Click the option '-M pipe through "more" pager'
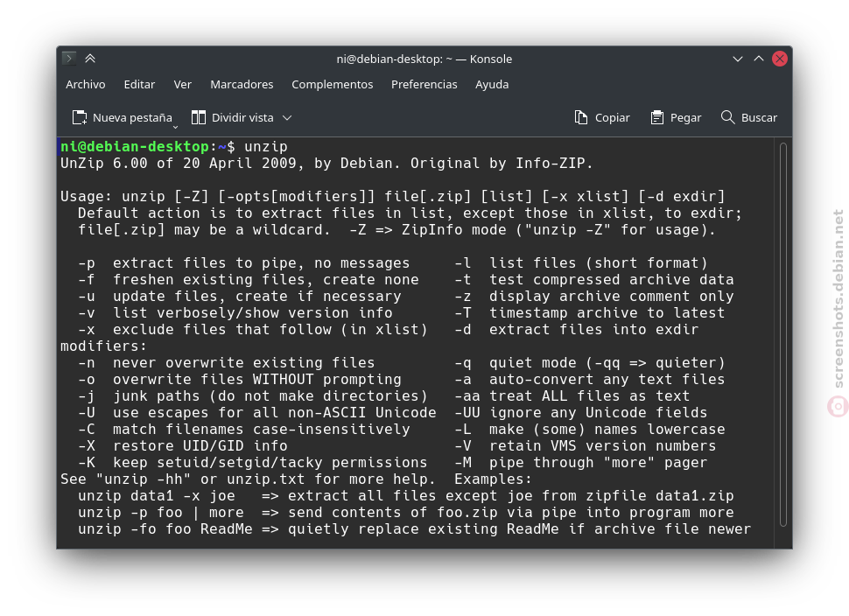Viewport: 849px width, 616px height. (x=581, y=463)
